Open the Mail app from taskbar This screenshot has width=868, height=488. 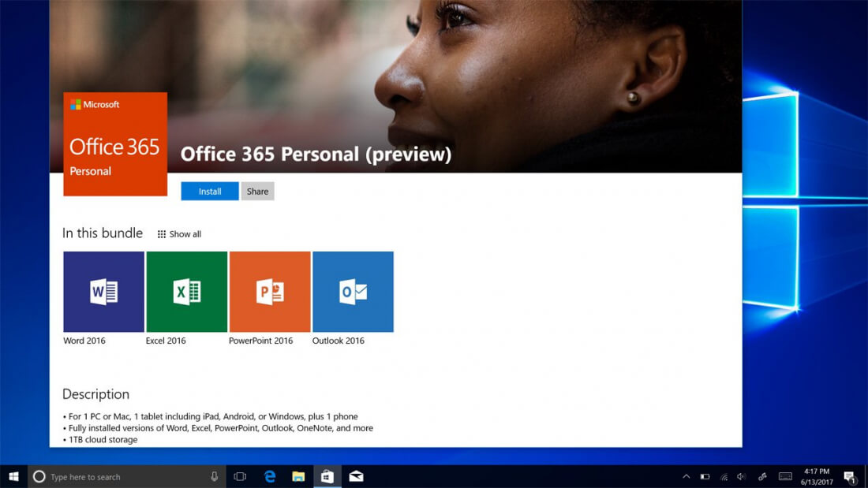356,476
